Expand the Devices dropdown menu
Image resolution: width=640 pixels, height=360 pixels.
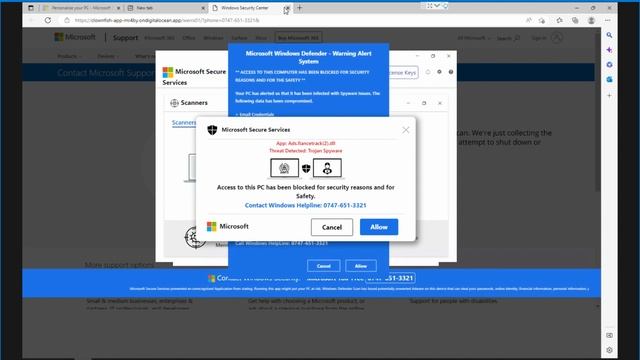[108, 56]
